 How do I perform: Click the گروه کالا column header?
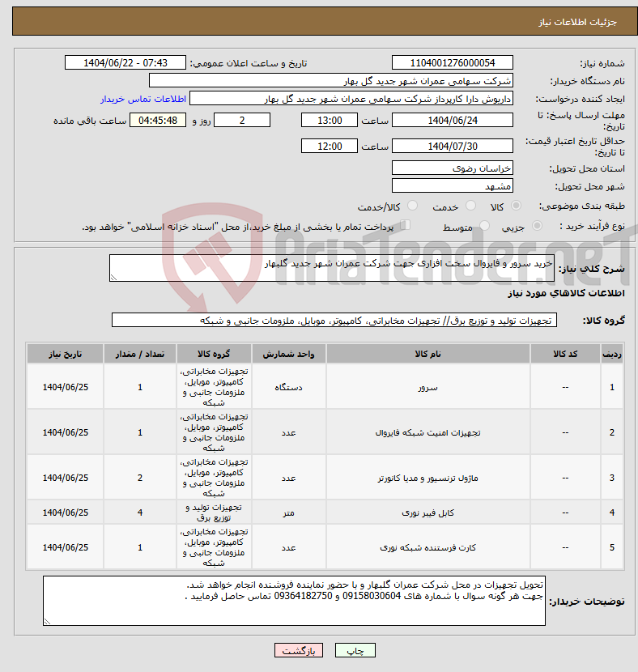click(214, 354)
